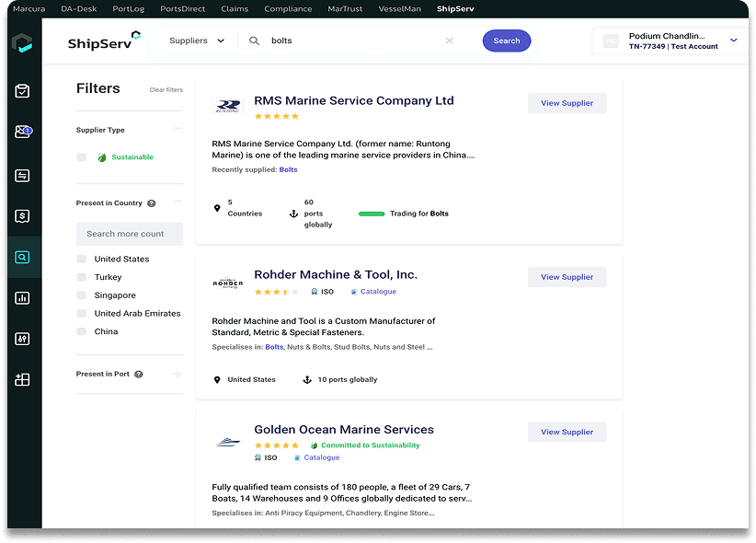The width and height of the screenshot is (756, 543).
Task: Open Golden Ocean Marine Services title
Action: [344, 430]
